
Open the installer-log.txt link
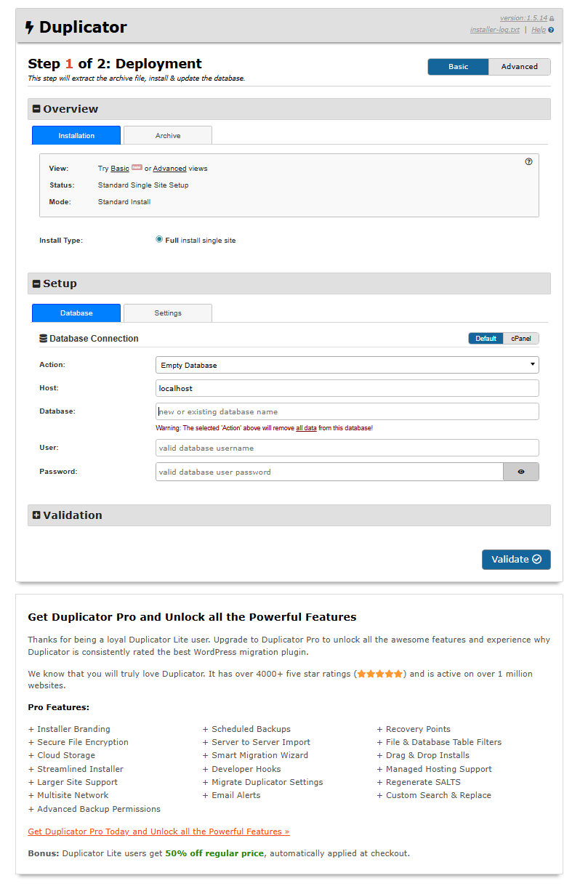(x=495, y=30)
